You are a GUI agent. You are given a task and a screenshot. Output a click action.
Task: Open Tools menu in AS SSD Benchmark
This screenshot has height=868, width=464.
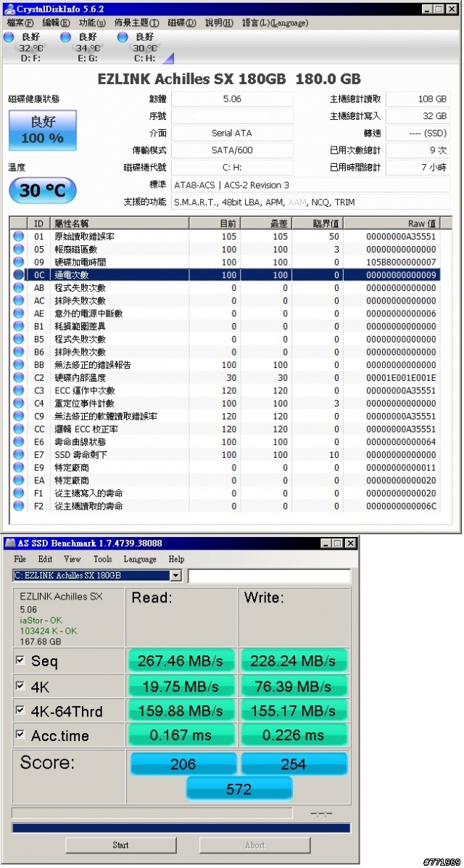[x=103, y=559]
